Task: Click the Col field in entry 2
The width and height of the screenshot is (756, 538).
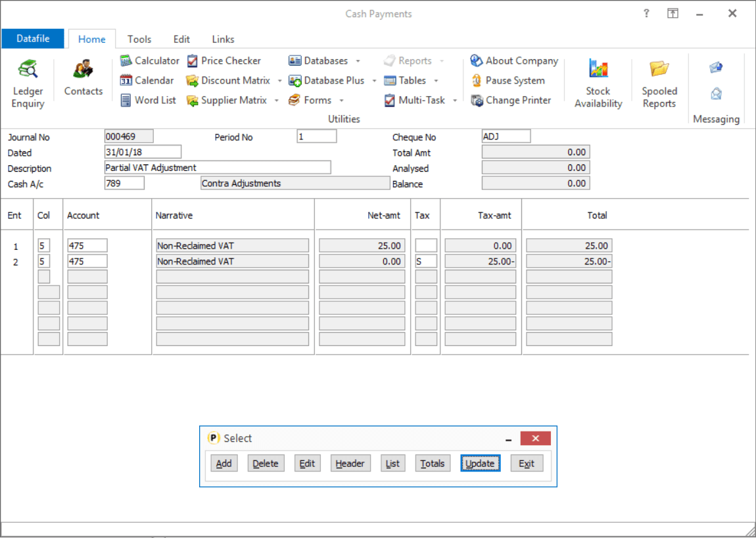Action: tap(44, 261)
